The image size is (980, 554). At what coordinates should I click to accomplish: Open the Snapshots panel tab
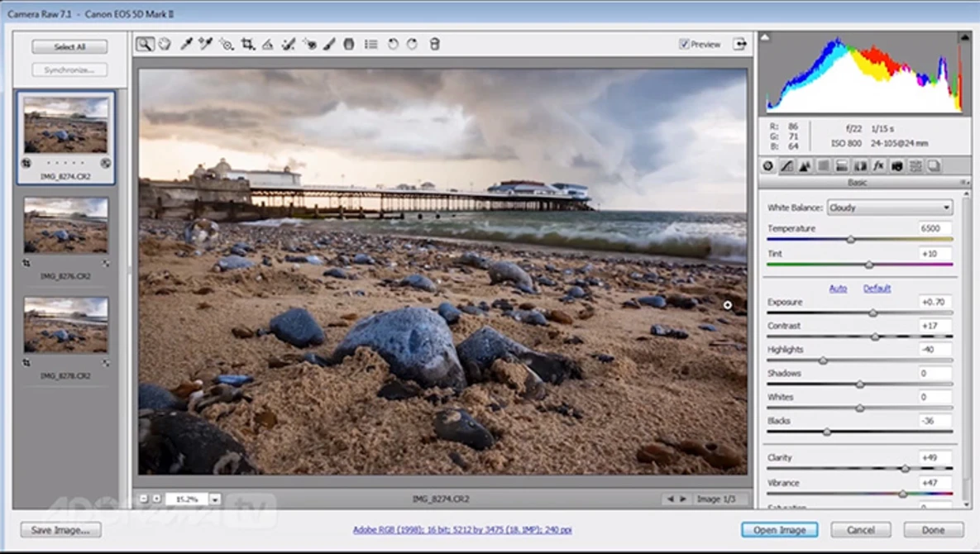coord(935,166)
